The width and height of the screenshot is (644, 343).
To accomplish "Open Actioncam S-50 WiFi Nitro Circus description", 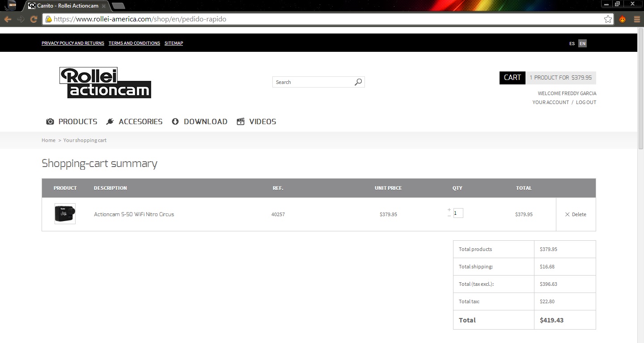I will click(x=134, y=214).
